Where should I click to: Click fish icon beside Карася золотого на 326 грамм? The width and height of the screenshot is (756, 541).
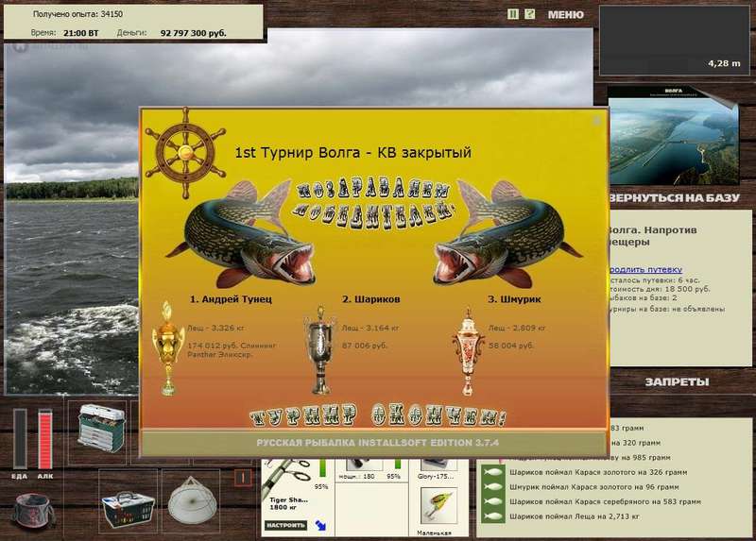(492, 473)
